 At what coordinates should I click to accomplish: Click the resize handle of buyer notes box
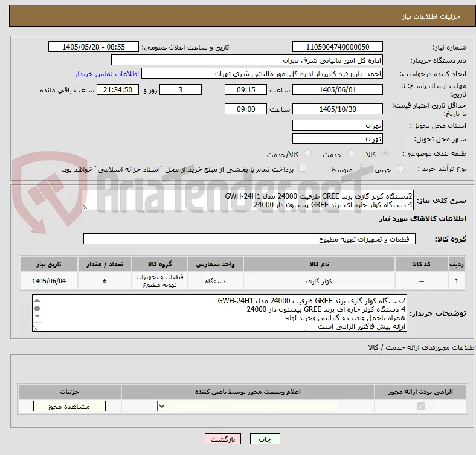pyautogui.click(x=35, y=328)
